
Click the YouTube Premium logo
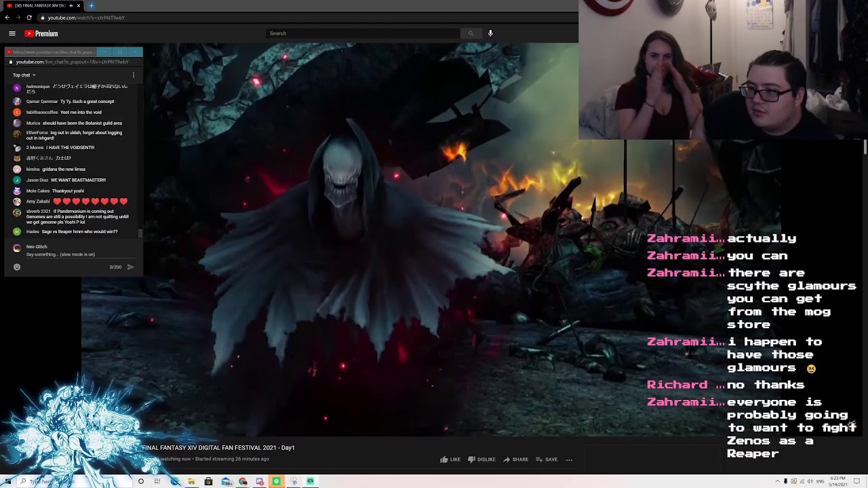(x=41, y=33)
